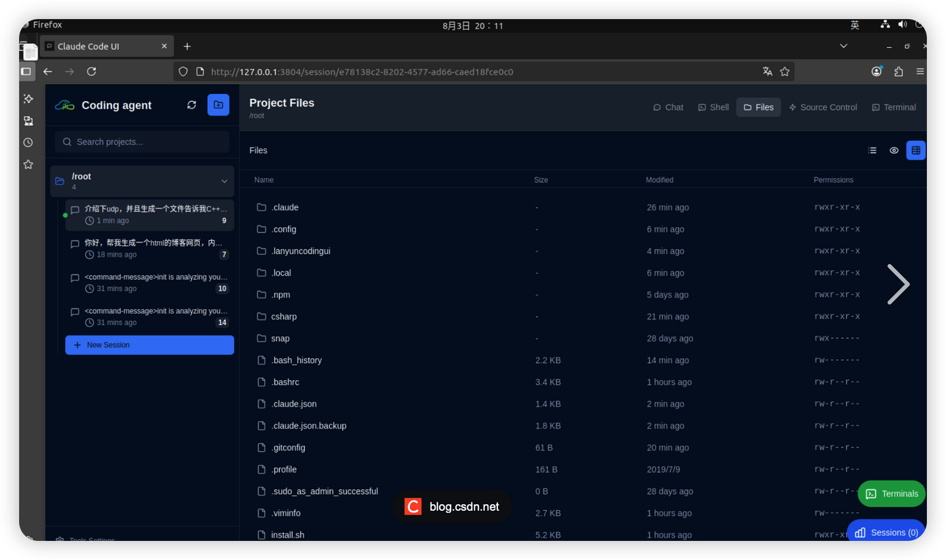The width and height of the screenshot is (946, 560).
Task: Open the Sessions (0) button
Action: [887, 532]
